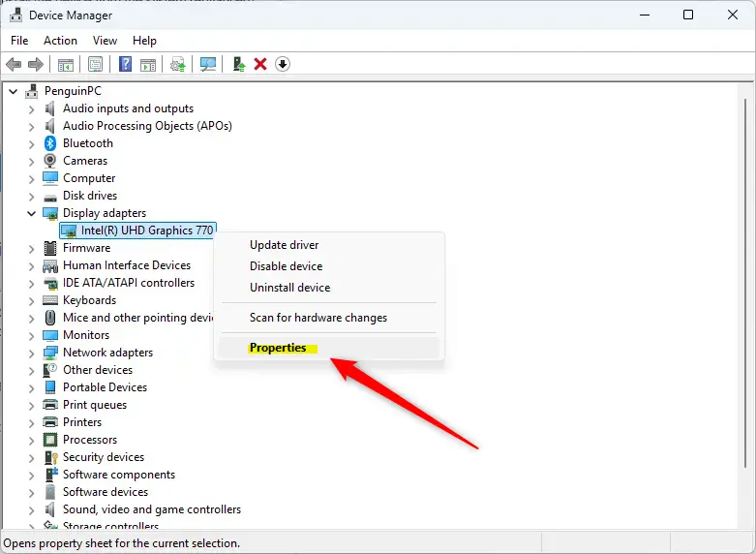Click the Cameras webcam icon
The image size is (756, 554).
click(50, 161)
